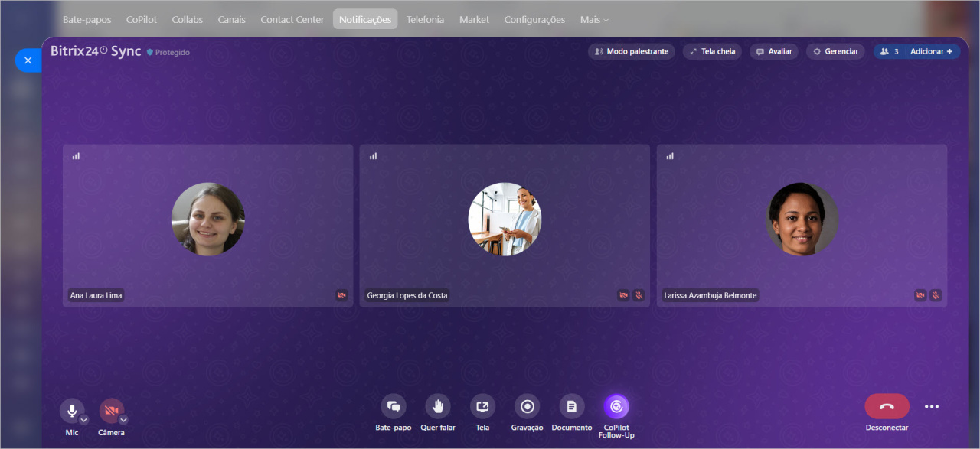980x449 pixels.
Task: Open the Bate-papo chat icon
Action: (394, 406)
